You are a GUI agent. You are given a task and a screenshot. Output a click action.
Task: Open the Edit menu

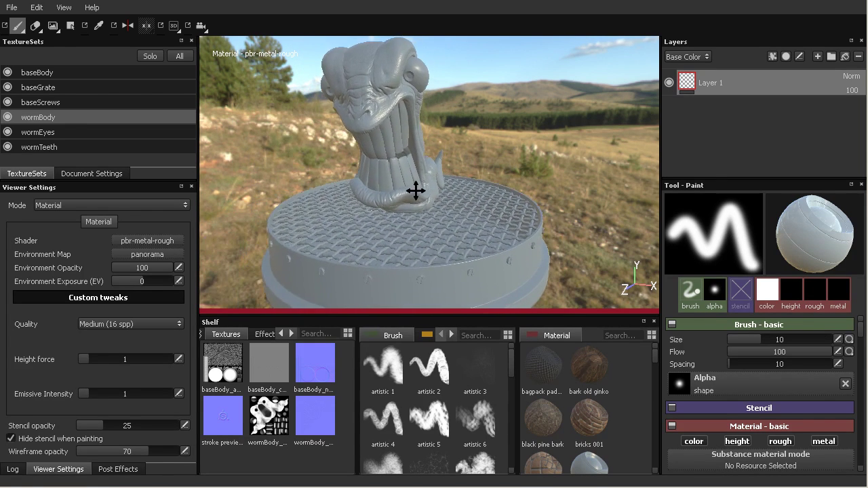tap(36, 7)
